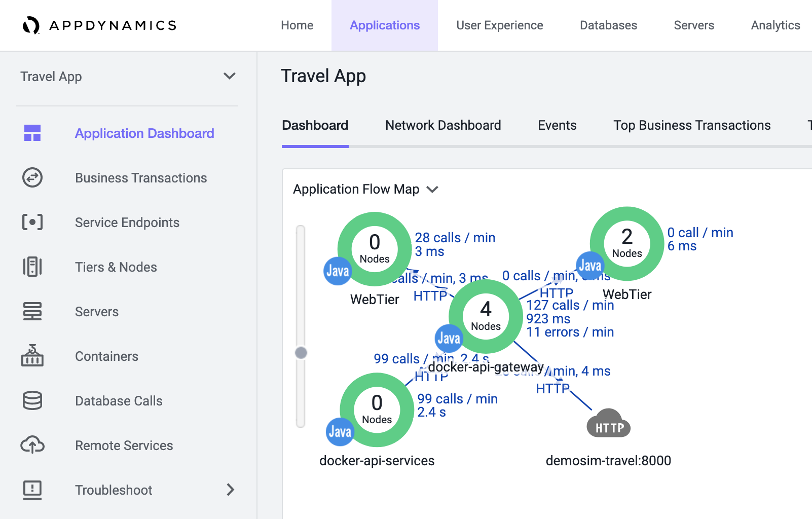This screenshot has height=519, width=812.
Task: Click the "28 calls / min" metric
Action: [455, 238]
